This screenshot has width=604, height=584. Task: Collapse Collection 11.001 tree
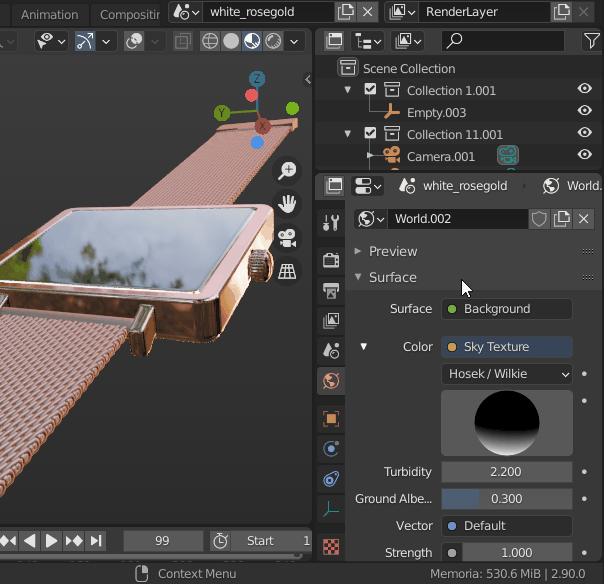coord(348,134)
